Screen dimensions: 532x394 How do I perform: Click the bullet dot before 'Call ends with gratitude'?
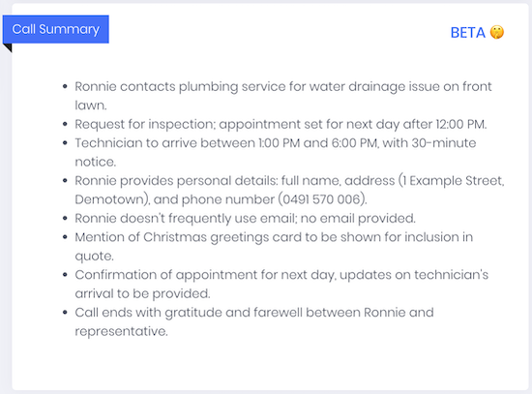pos(65,312)
